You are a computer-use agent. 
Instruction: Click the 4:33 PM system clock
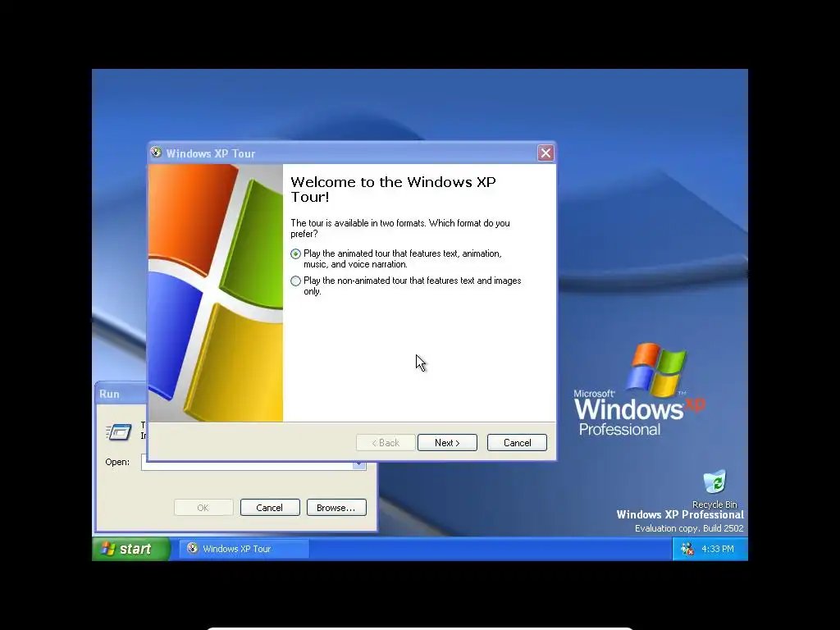click(x=717, y=549)
